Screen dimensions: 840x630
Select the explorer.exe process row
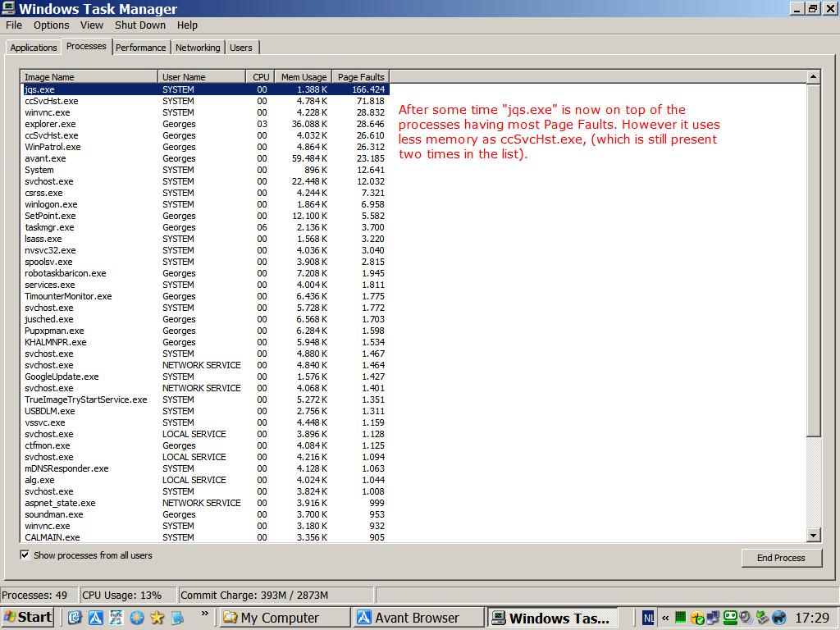[50, 124]
